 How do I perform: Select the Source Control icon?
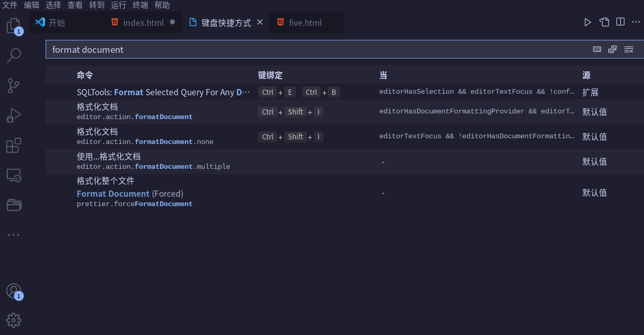(13, 85)
